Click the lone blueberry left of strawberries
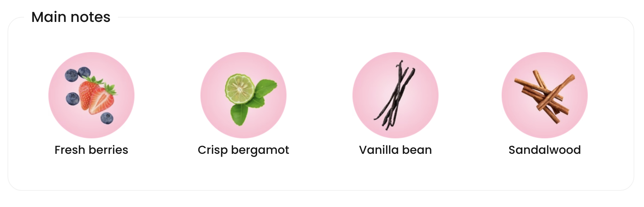This screenshot has width=644, height=207. [73, 99]
